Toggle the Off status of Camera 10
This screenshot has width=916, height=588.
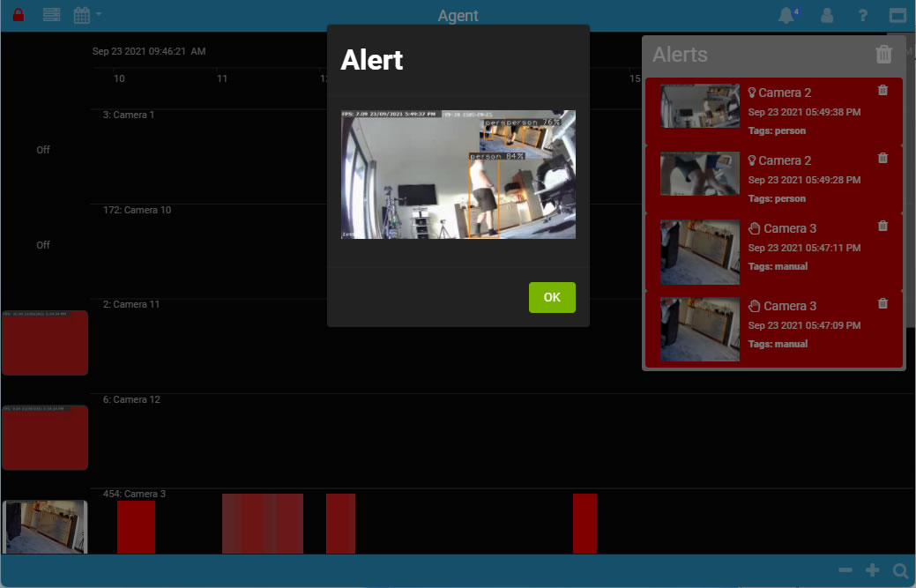point(42,245)
